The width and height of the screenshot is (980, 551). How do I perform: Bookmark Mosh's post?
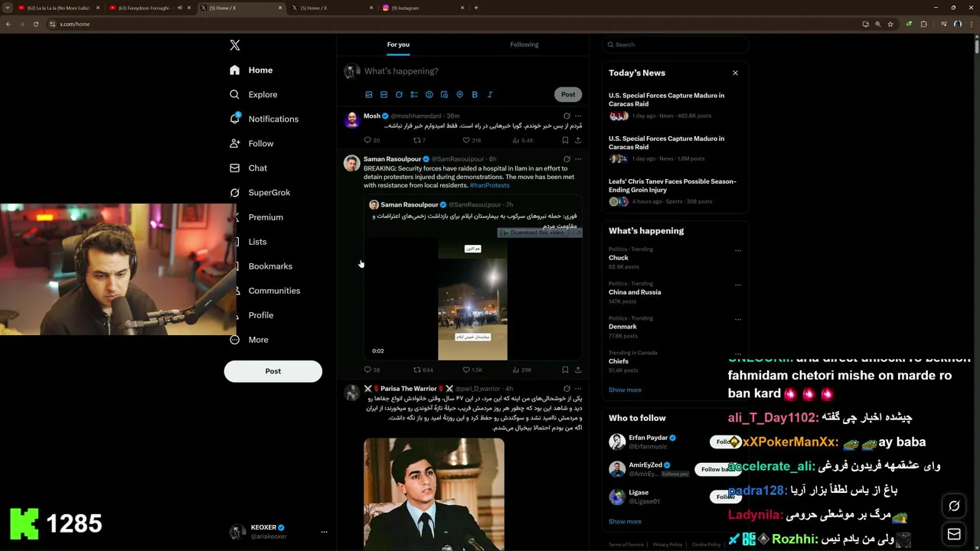pos(565,140)
